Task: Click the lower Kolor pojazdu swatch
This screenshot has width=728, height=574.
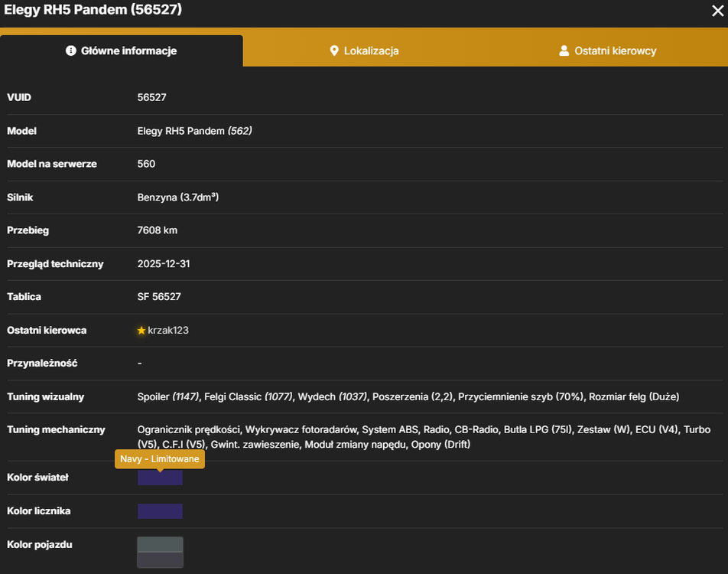Action: tap(160, 560)
